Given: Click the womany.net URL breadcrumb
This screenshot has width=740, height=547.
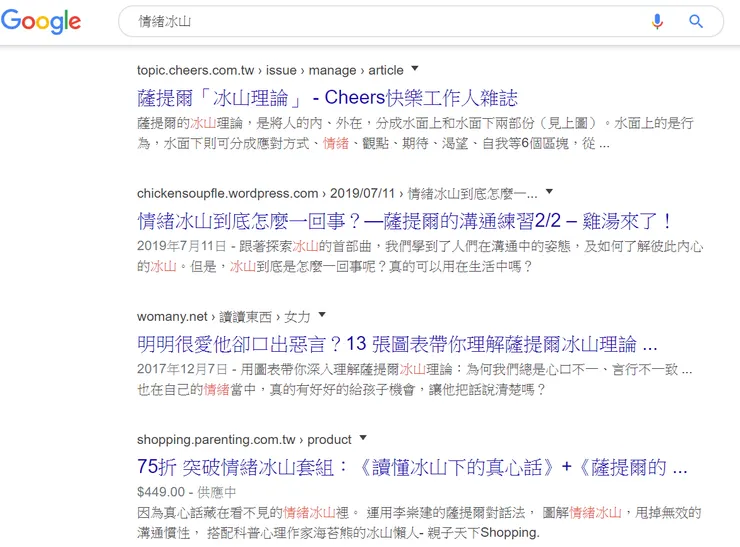Looking at the screenshot, I should click(x=223, y=317).
